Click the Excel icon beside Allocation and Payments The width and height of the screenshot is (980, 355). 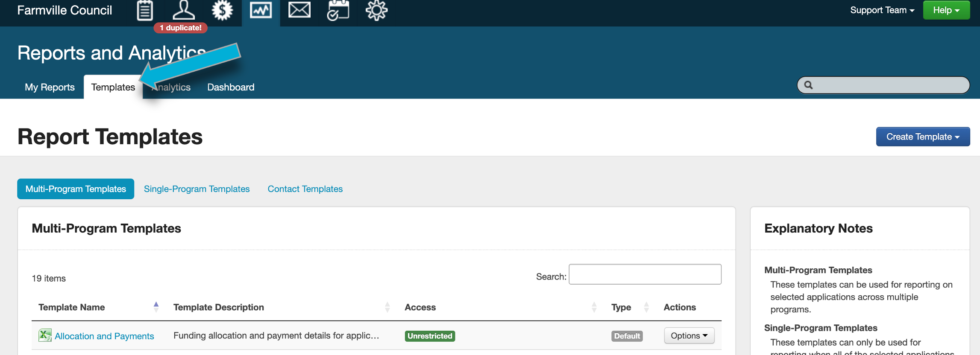click(x=45, y=335)
